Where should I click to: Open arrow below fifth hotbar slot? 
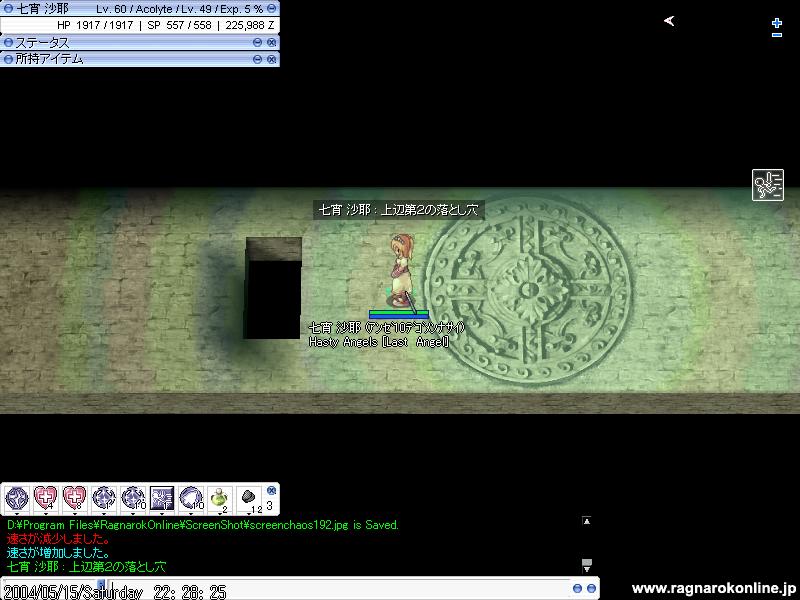[x=133, y=513]
